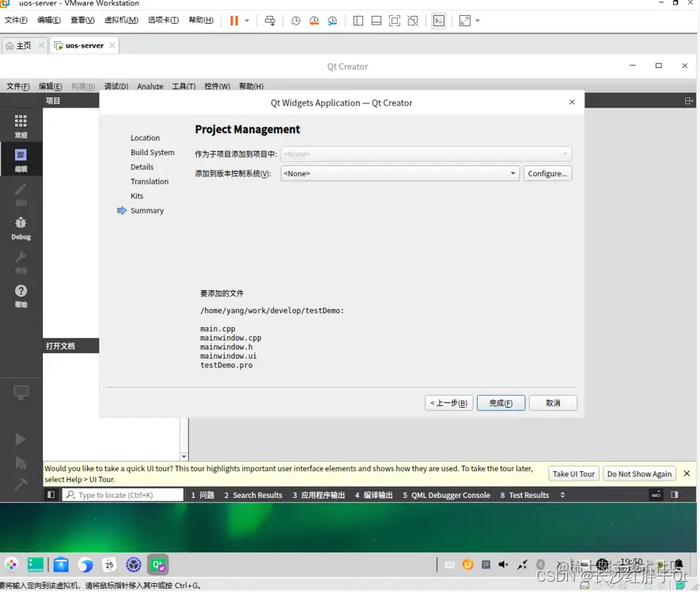The image size is (700, 592).
Task: Take a VM snapshot clock icon
Action: pyautogui.click(x=296, y=21)
